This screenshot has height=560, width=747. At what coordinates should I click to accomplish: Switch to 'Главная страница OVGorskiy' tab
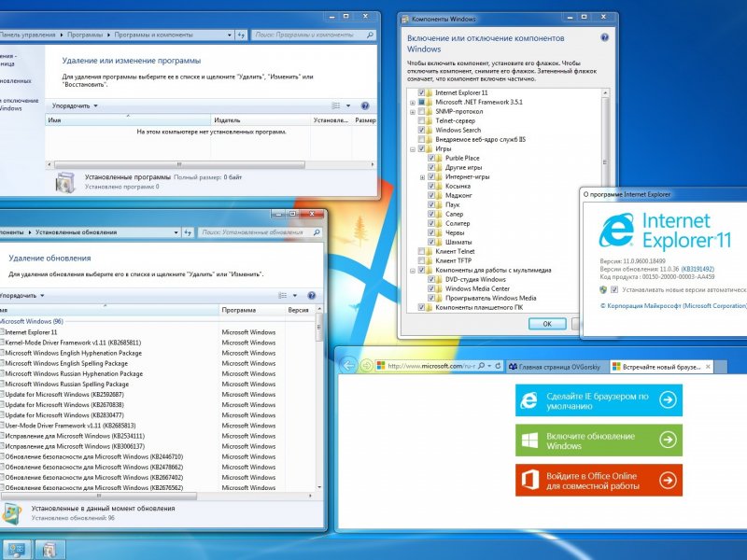coord(557,367)
